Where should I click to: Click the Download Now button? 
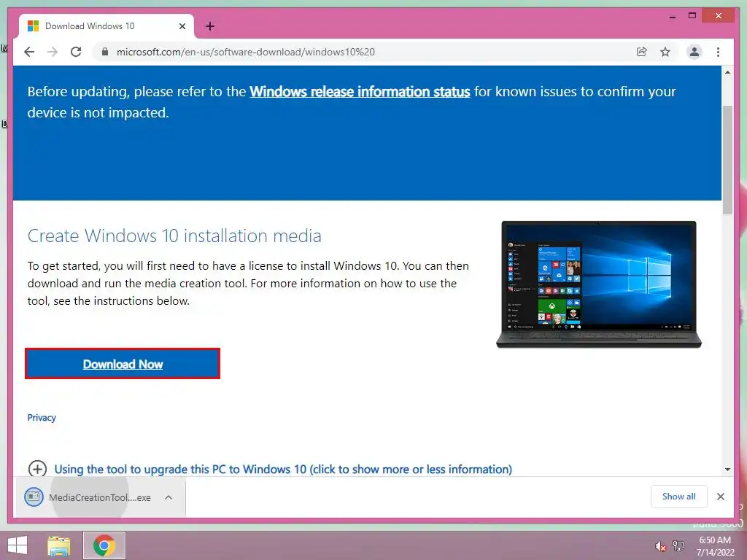click(x=123, y=364)
